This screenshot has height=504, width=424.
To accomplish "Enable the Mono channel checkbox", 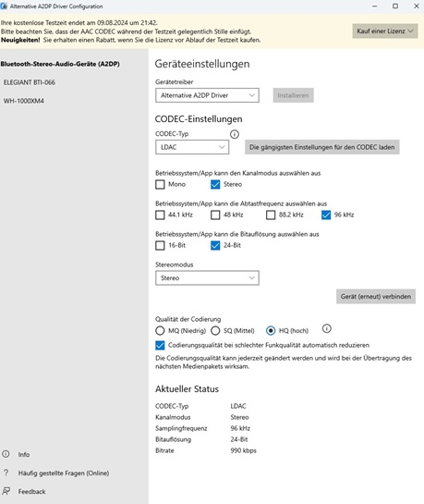I will [x=160, y=184].
